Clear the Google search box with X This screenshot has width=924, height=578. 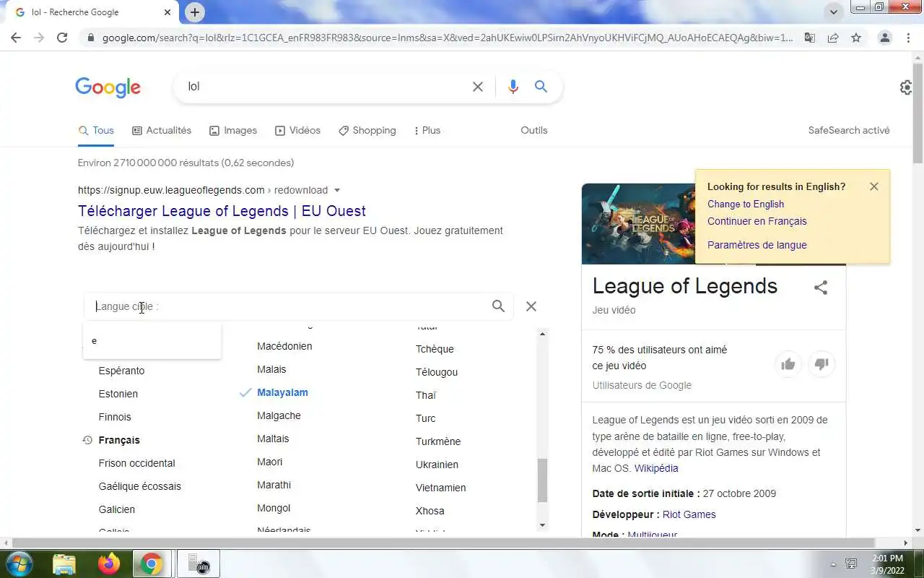click(x=478, y=87)
